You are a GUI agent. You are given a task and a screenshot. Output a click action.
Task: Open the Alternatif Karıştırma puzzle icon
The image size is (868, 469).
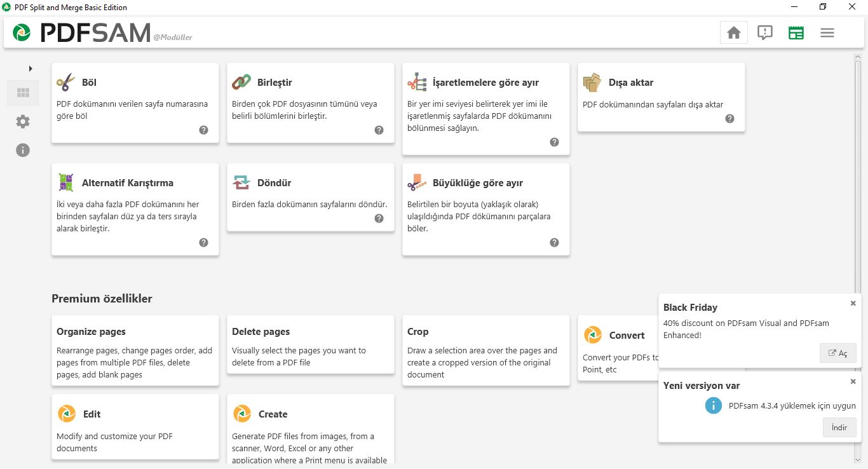[66, 183]
